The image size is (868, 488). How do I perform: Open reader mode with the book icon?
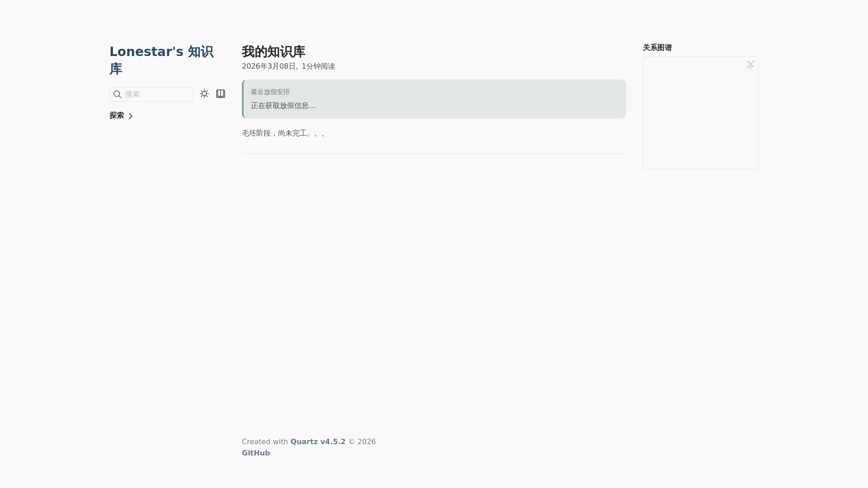coord(221,94)
